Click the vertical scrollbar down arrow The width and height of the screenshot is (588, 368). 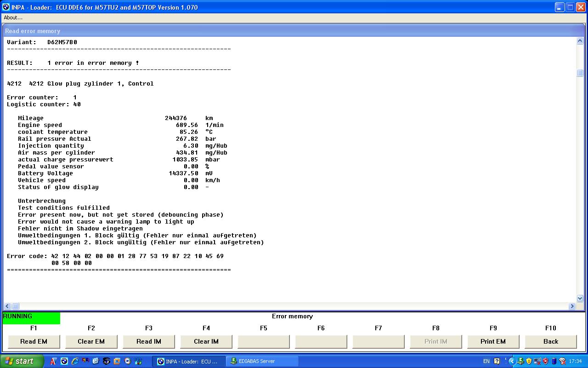pyautogui.click(x=580, y=298)
